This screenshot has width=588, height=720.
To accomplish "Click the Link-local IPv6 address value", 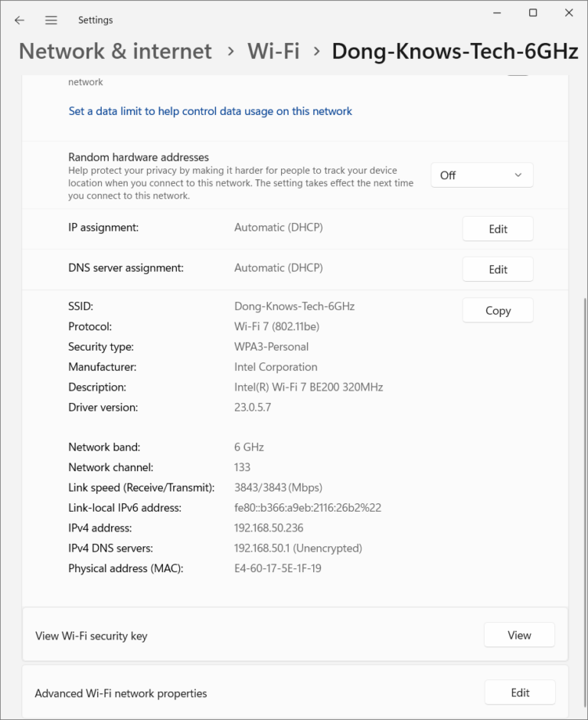I will pyautogui.click(x=307, y=508).
